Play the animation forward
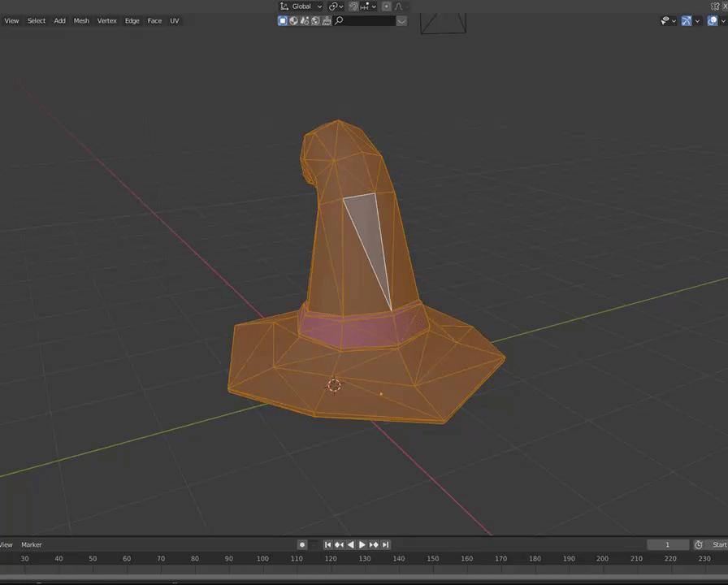Image resolution: width=728 pixels, height=585 pixels. point(362,544)
